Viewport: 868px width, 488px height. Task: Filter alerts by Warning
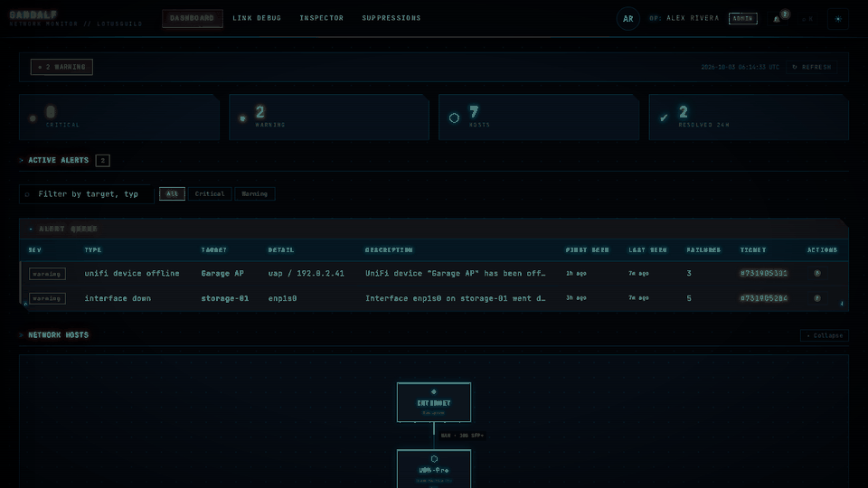point(255,194)
